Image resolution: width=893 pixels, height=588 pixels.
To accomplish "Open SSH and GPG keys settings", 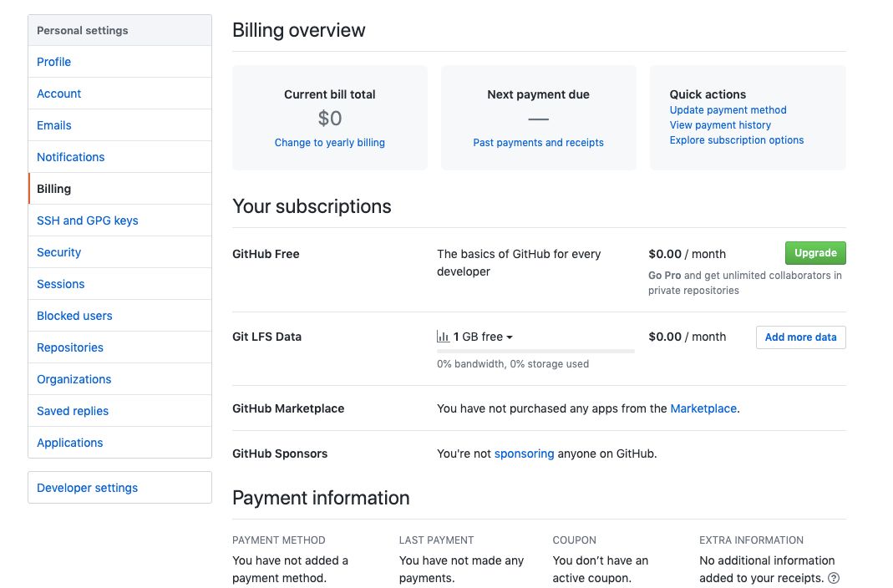I will [87, 220].
